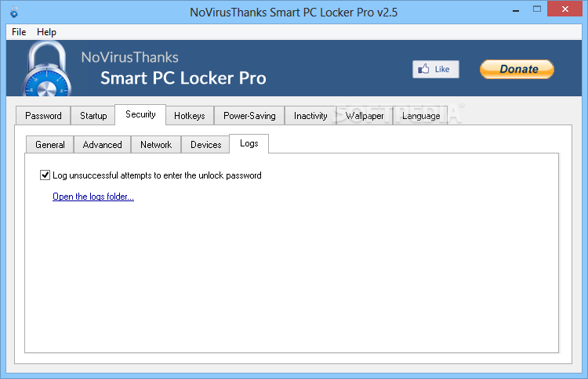
Task: Click the large padlock logo in banner
Action: [46, 69]
